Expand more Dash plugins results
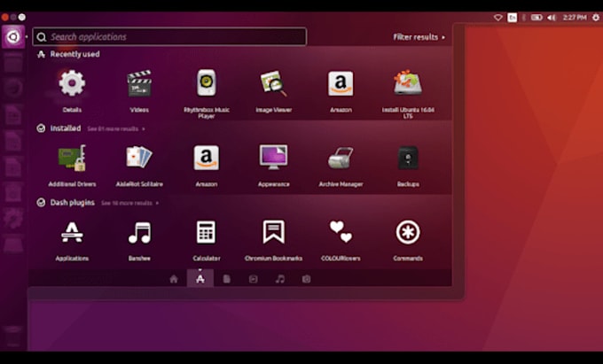This screenshot has height=364, width=603. coord(130,203)
